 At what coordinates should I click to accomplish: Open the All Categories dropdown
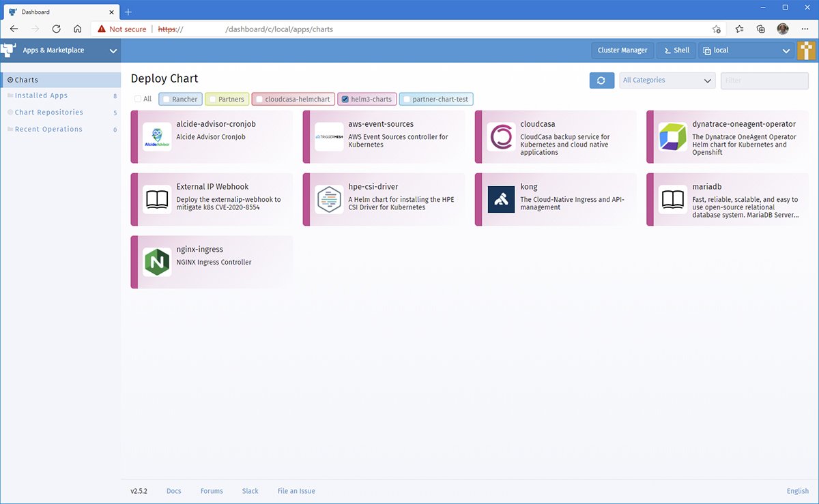coord(667,80)
